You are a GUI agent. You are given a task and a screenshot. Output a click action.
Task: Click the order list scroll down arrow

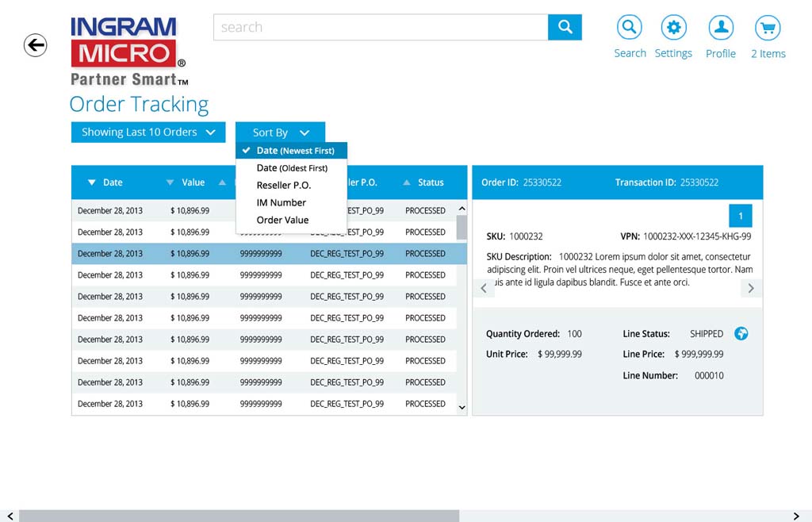point(462,407)
